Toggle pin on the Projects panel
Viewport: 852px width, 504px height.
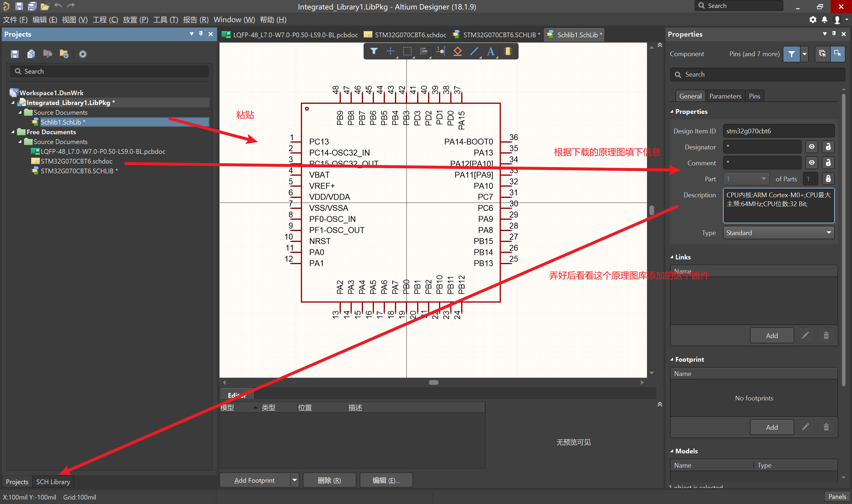201,34
